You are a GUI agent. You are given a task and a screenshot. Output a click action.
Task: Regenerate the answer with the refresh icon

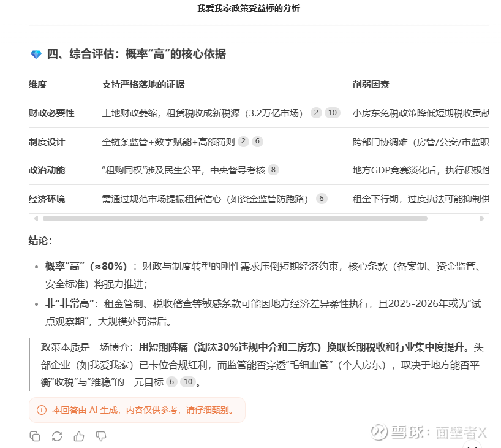pos(57,436)
